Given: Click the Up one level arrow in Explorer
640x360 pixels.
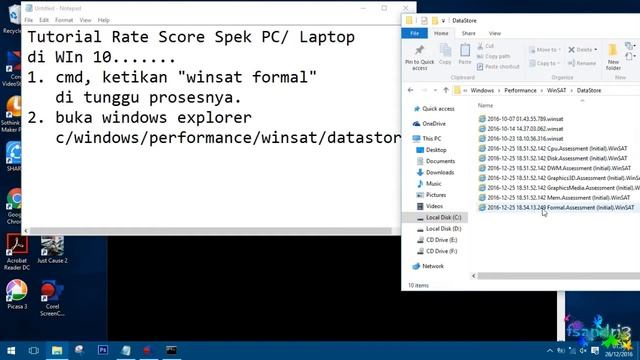Looking at the screenshot, I should (446, 90).
